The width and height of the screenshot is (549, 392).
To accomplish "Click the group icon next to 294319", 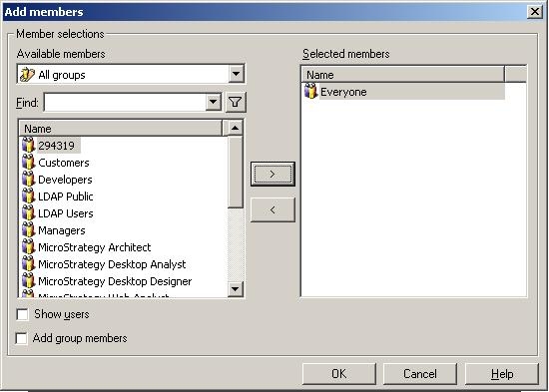I will coord(28,146).
